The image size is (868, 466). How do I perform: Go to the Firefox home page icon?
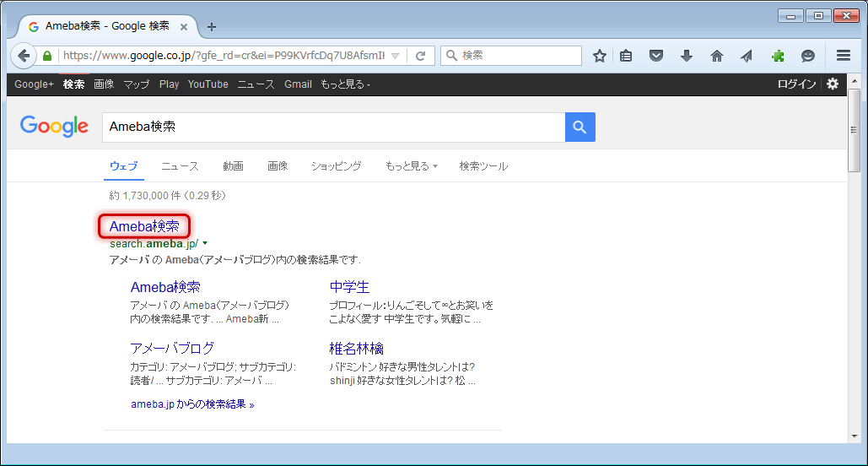[717, 56]
